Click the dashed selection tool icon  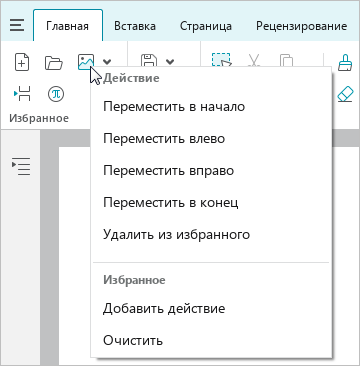(x=221, y=60)
